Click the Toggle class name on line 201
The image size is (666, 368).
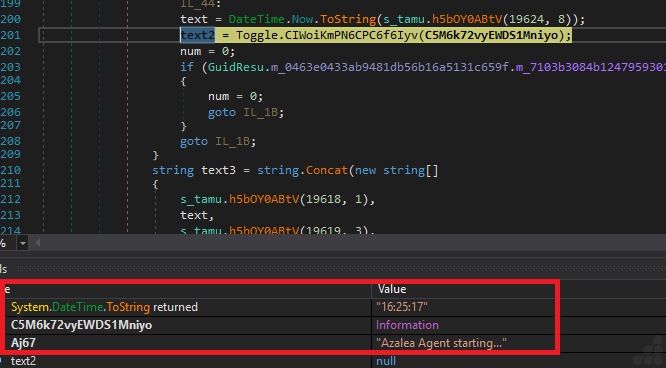point(257,35)
